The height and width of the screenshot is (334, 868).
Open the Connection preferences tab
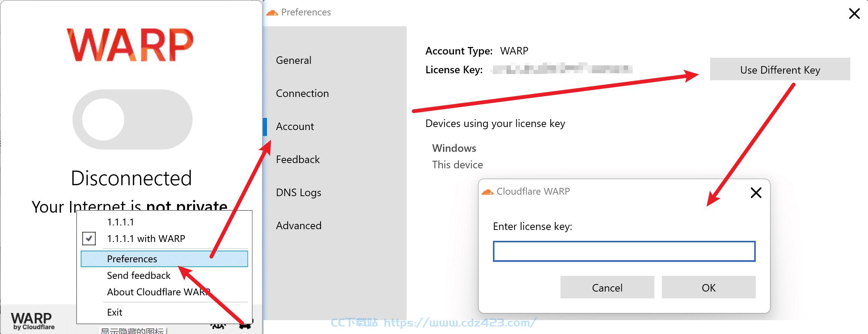click(302, 93)
